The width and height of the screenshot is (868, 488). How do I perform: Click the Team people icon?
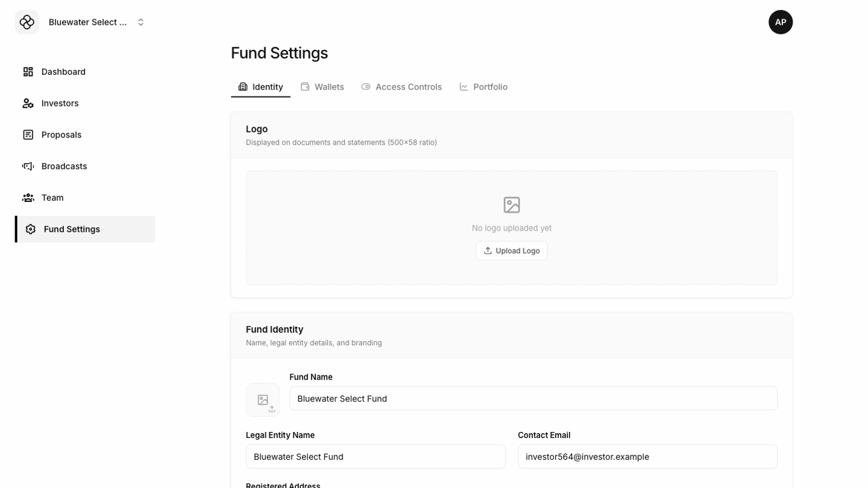point(28,198)
